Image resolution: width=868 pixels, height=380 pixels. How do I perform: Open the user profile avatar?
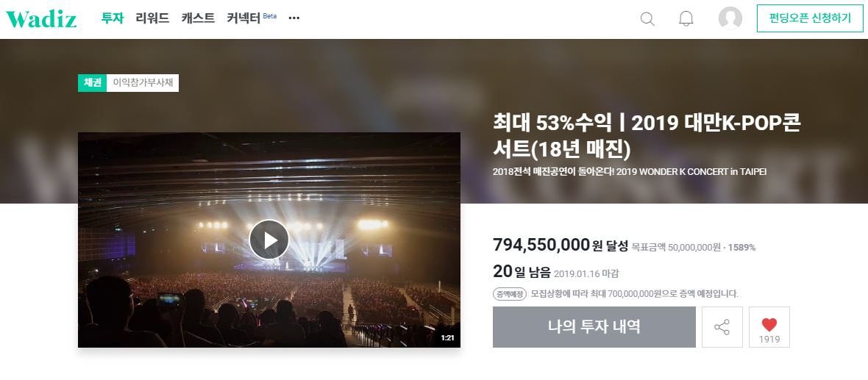click(730, 18)
